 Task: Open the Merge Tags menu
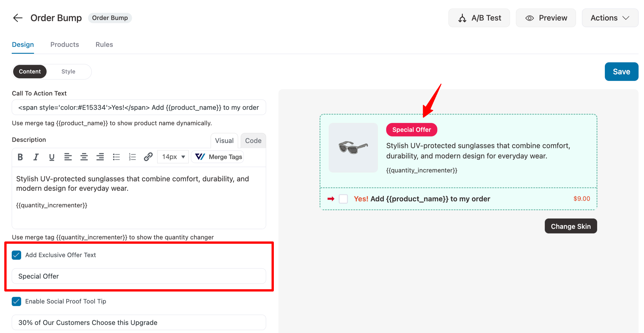218,157
